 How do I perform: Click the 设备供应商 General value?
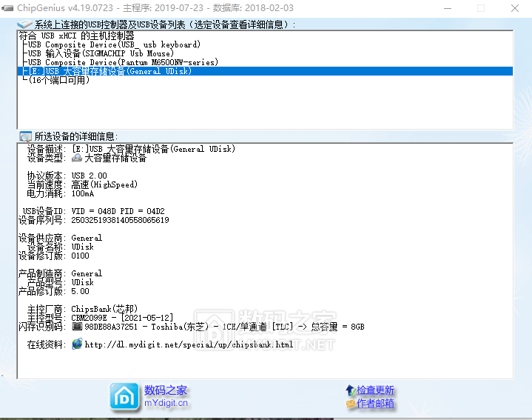[87, 238]
